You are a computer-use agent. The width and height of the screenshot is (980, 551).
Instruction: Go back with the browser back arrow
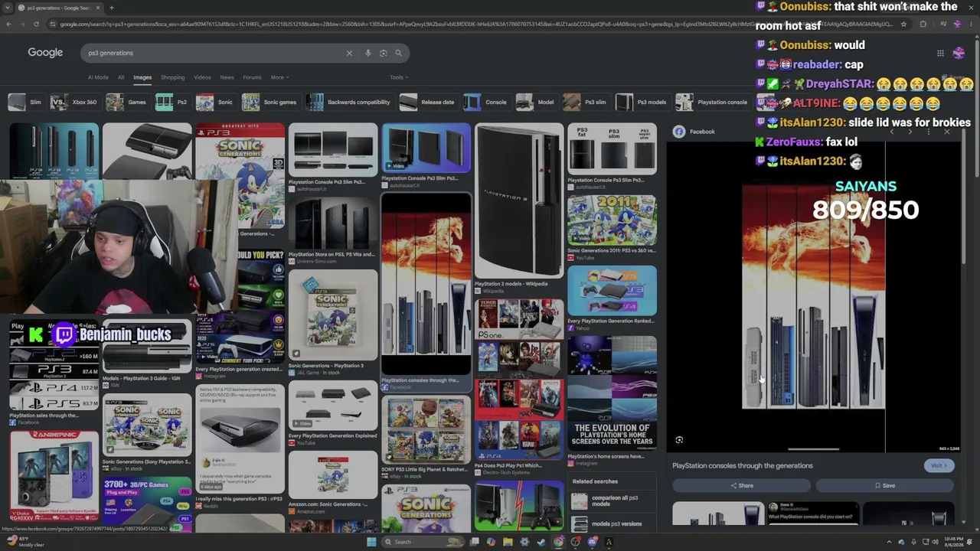[8, 24]
